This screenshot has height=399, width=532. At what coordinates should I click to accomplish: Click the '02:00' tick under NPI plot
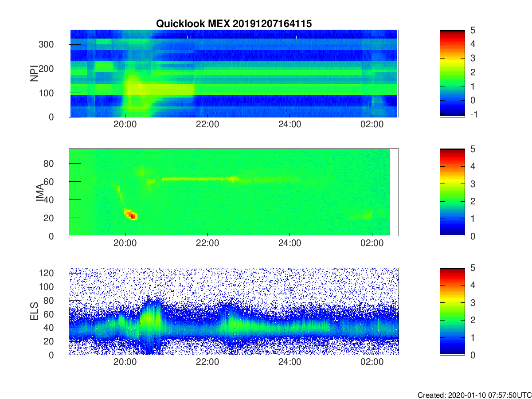(x=372, y=125)
